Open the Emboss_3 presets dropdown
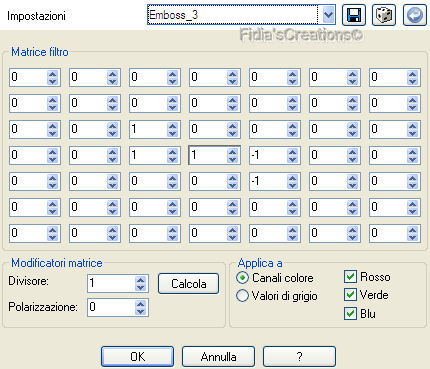This screenshot has height=369, width=430. [x=328, y=15]
